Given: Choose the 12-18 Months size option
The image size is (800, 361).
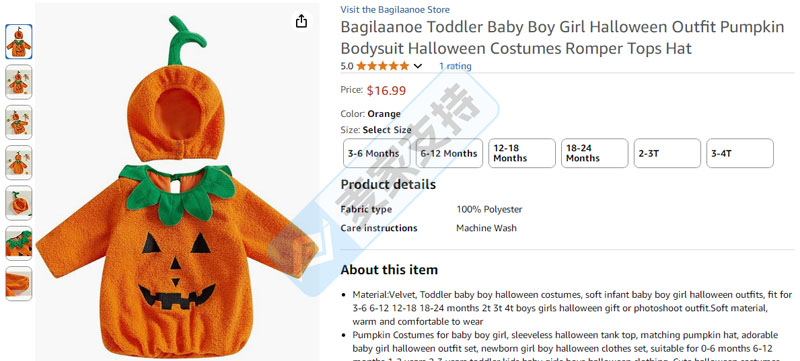Looking at the screenshot, I should coord(521,153).
